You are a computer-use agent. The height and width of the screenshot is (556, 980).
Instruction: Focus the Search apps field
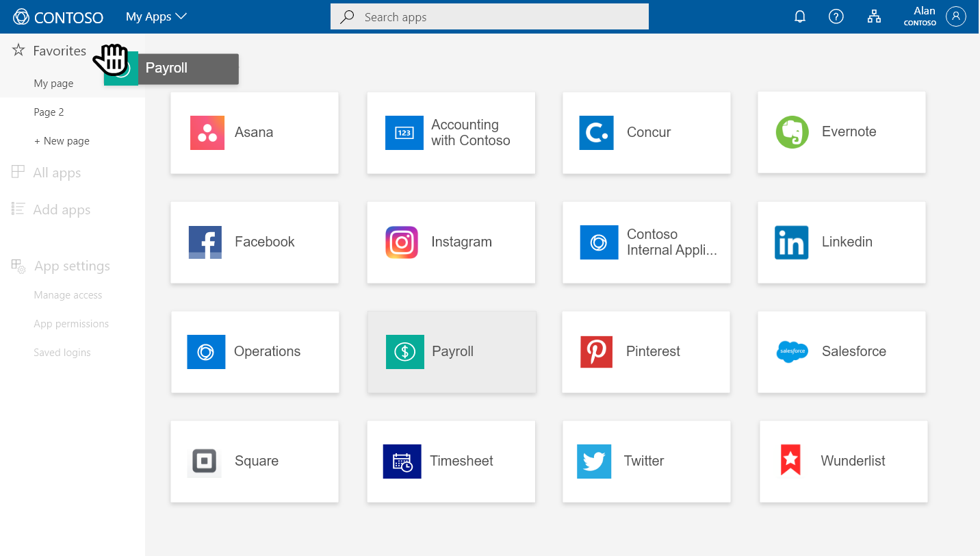489,16
